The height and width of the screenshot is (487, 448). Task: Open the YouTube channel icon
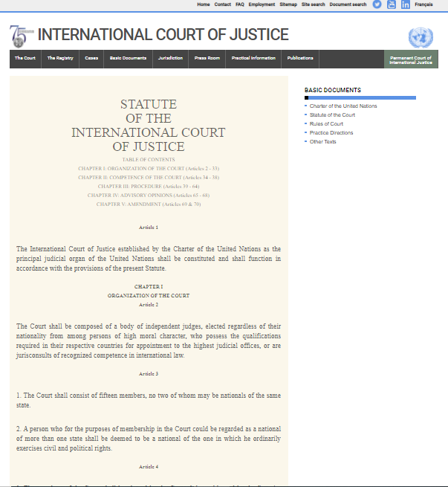[x=391, y=4]
